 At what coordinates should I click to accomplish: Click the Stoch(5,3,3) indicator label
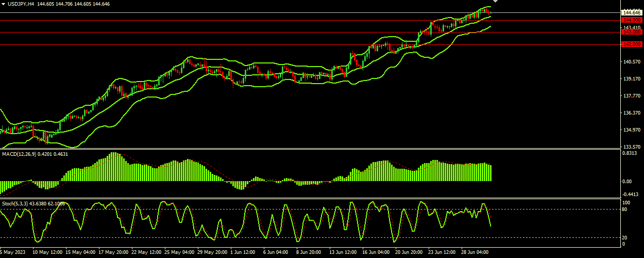pyautogui.click(x=15, y=204)
